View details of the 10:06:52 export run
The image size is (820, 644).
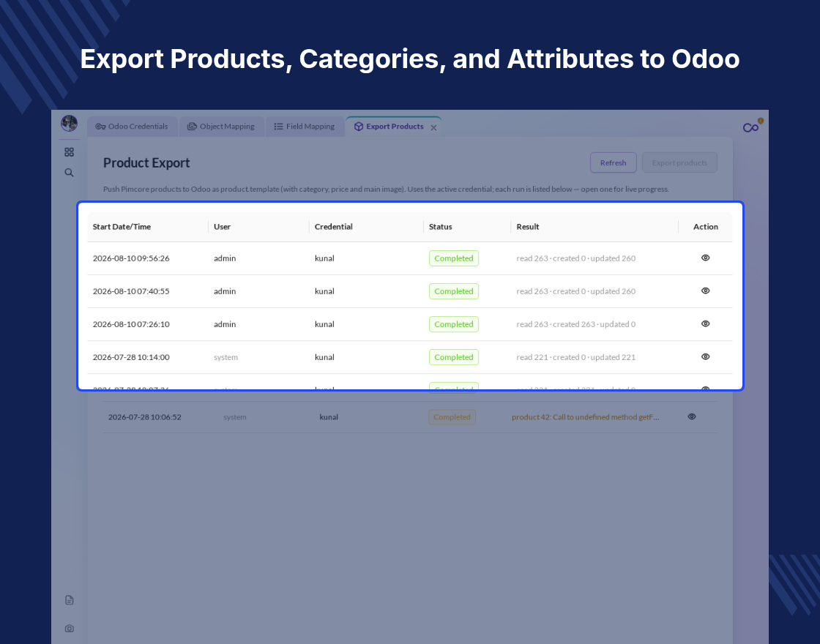(x=692, y=416)
